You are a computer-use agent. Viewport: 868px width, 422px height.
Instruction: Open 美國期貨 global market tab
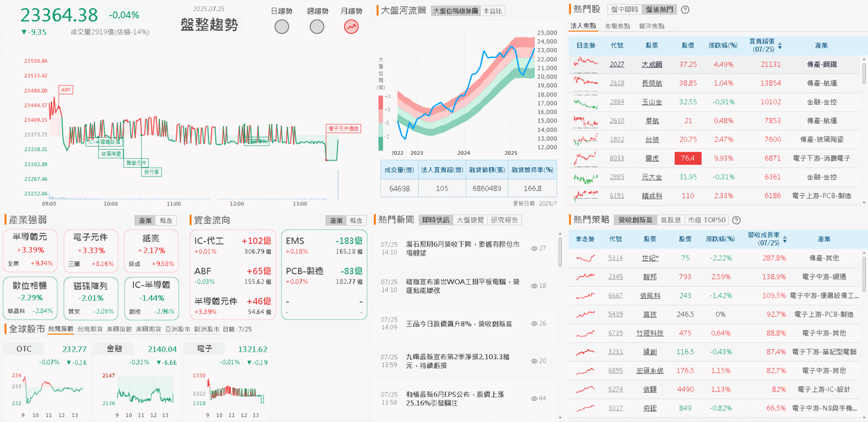pyautogui.click(x=148, y=329)
